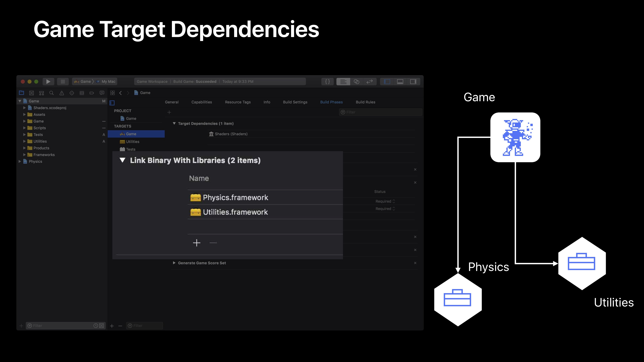Toggle the left Navigator panel

click(x=387, y=82)
